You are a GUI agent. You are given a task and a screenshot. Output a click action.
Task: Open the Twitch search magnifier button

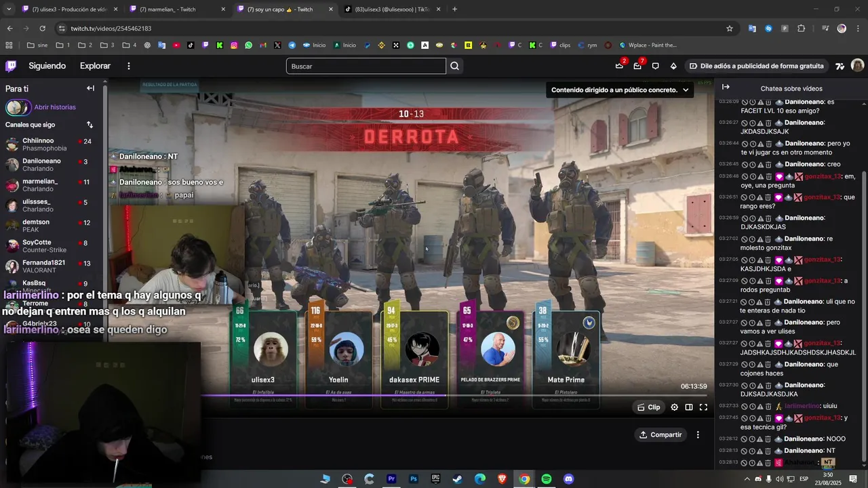click(x=455, y=66)
